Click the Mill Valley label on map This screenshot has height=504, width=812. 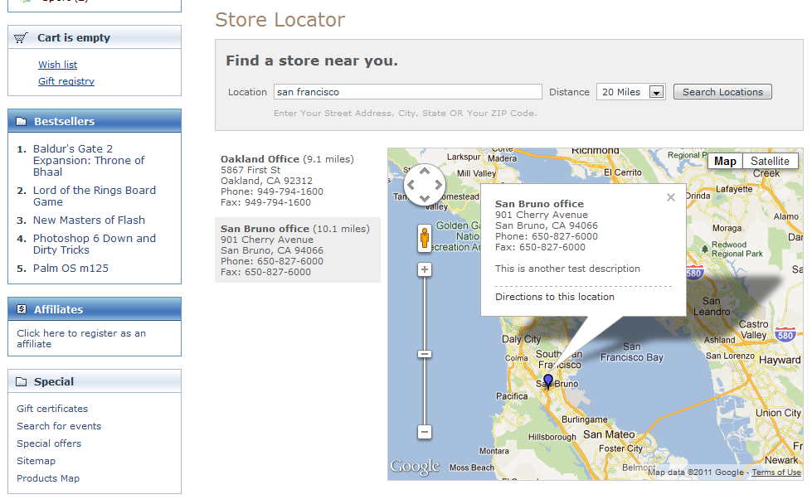point(476,174)
